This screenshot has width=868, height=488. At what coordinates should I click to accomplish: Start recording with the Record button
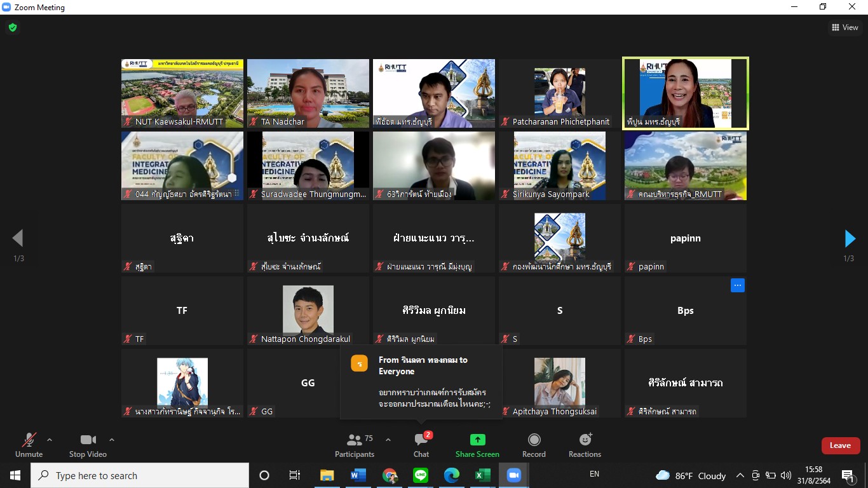(x=534, y=445)
